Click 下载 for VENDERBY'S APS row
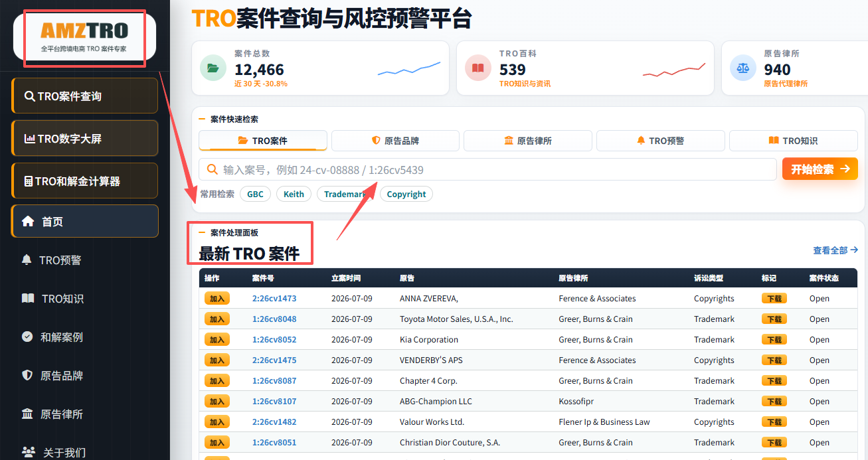 [774, 360]
